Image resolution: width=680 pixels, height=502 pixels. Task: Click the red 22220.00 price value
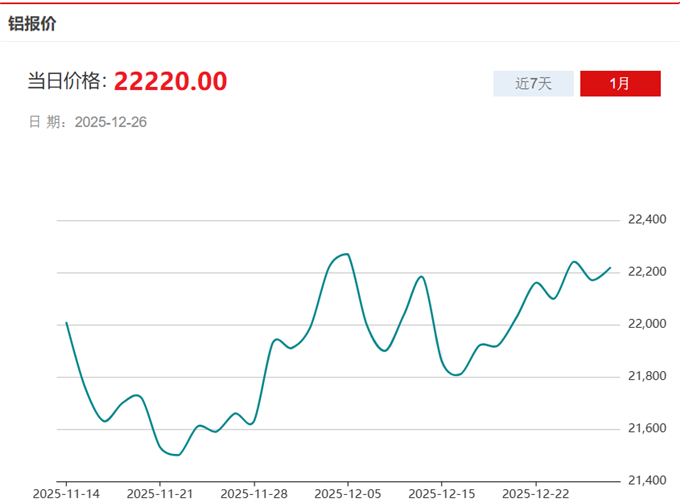(170, 81)
